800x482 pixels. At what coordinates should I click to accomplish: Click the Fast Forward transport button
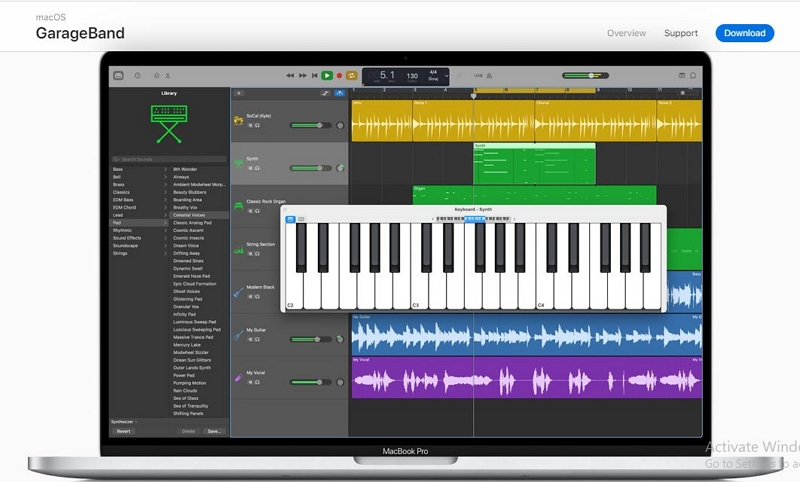[x=303, y=75]
